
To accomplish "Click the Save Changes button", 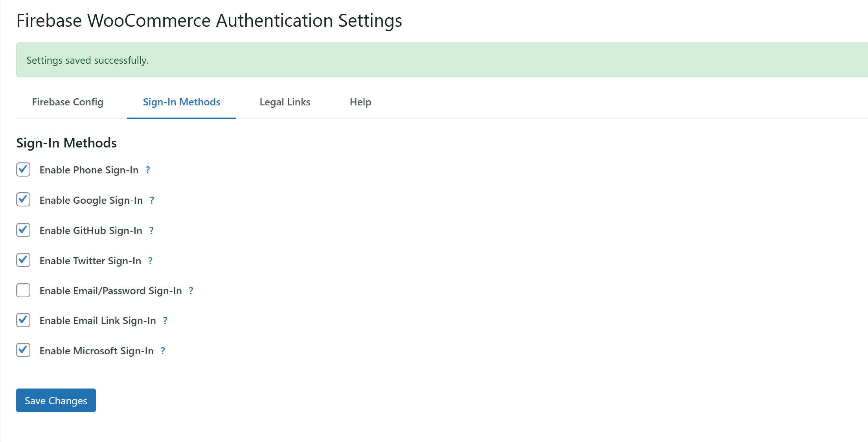I will pos(56,400).
